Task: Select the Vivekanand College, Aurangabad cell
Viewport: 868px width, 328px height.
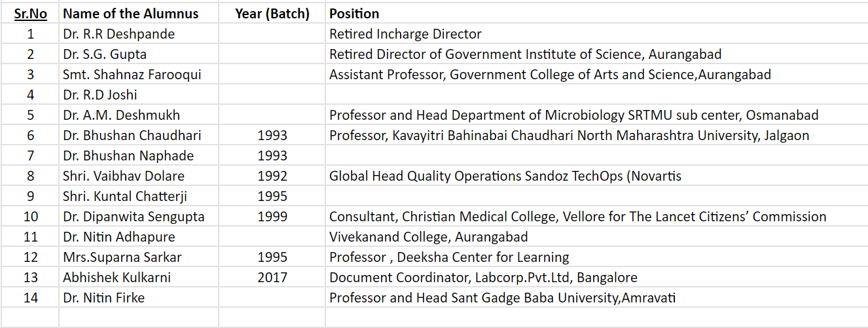Action: (x=596, y=237)
